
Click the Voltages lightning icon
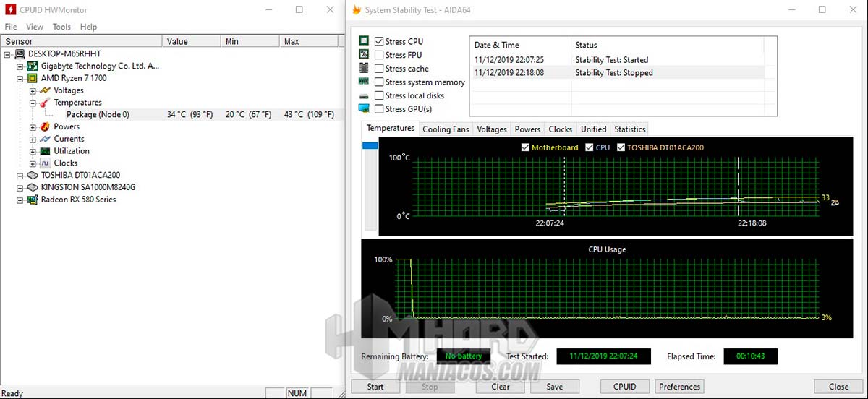46,90
